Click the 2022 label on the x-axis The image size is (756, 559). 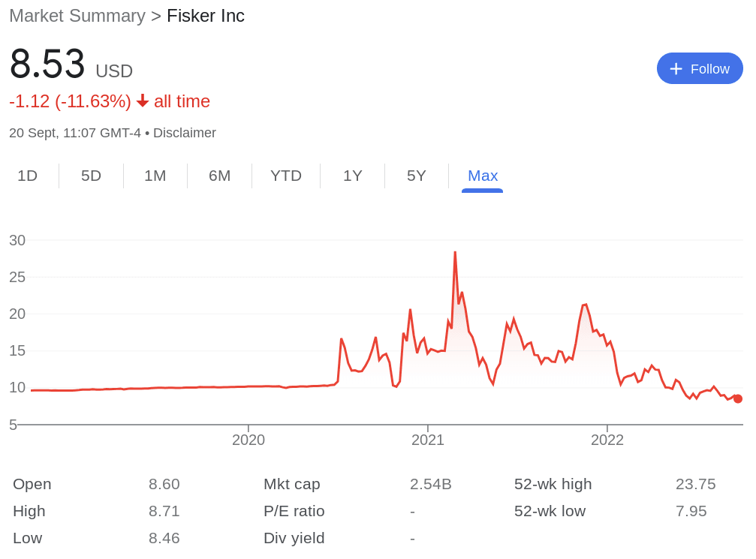pyautogui.click(x=607, y=440)
